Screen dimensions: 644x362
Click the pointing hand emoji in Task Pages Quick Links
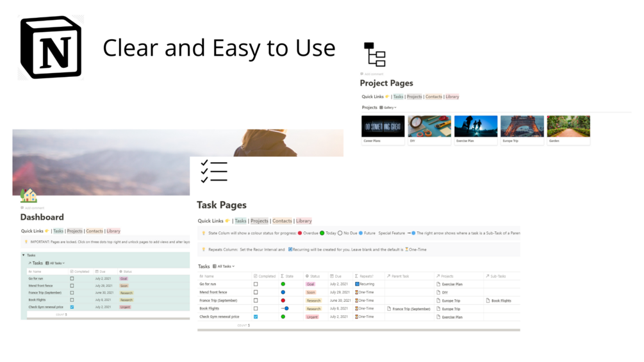227,221
